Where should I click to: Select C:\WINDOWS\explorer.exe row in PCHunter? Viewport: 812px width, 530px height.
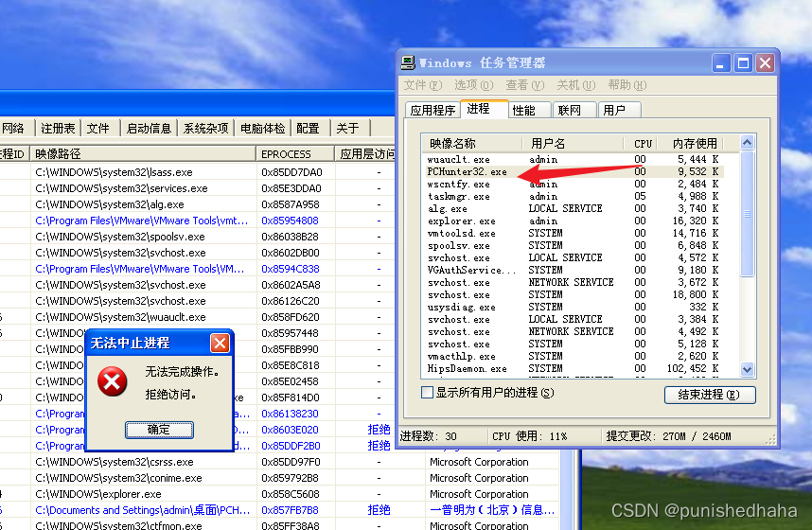click(x=279, y=494)
